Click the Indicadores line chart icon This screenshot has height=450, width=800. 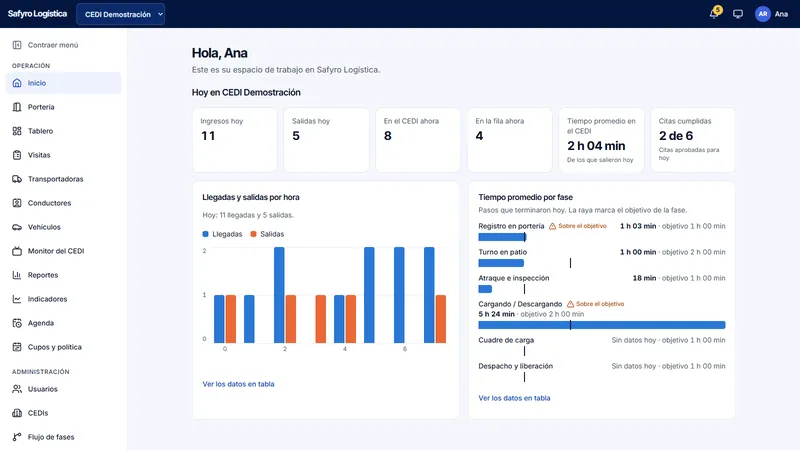coord(17,299)
